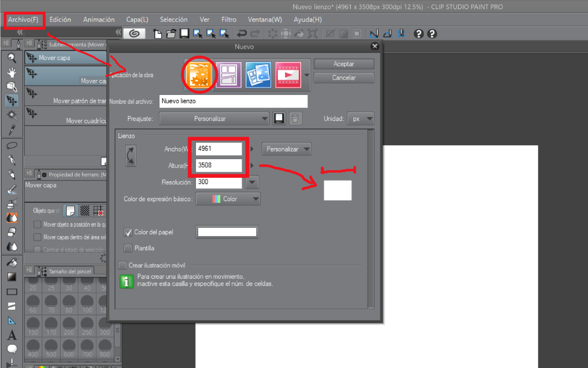
Task: Click the Open folder toolbar icon
Action: coord(171,33)
